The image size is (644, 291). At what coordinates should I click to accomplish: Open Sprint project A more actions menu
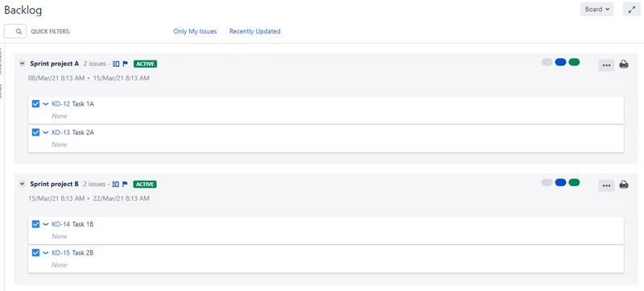tap(606, 65)
